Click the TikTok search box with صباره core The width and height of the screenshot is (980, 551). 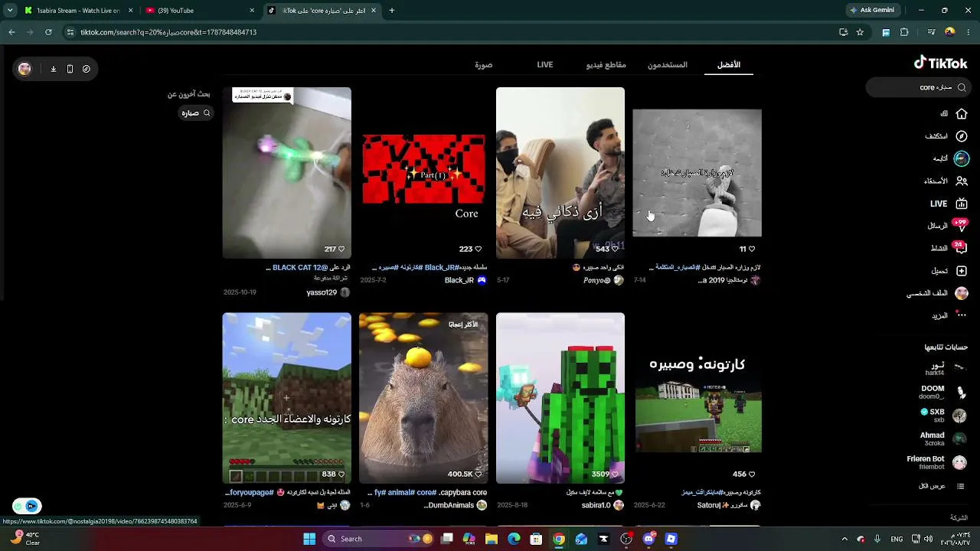tap(918, 87)
